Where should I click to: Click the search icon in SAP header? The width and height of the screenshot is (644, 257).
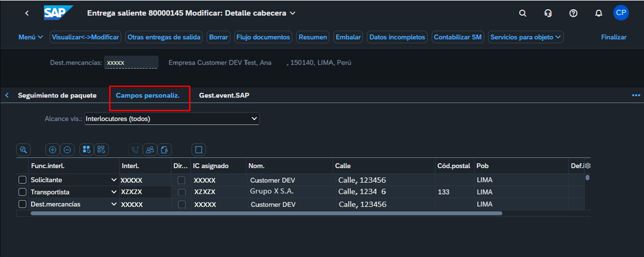pos(523,13)
